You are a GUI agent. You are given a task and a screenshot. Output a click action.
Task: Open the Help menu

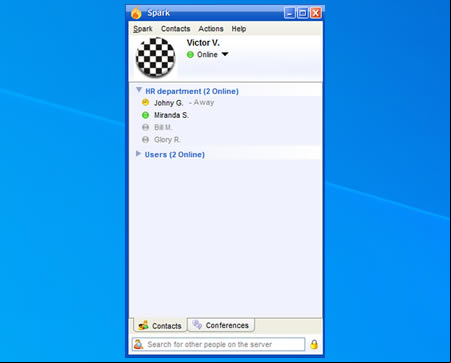coord(239,29)
